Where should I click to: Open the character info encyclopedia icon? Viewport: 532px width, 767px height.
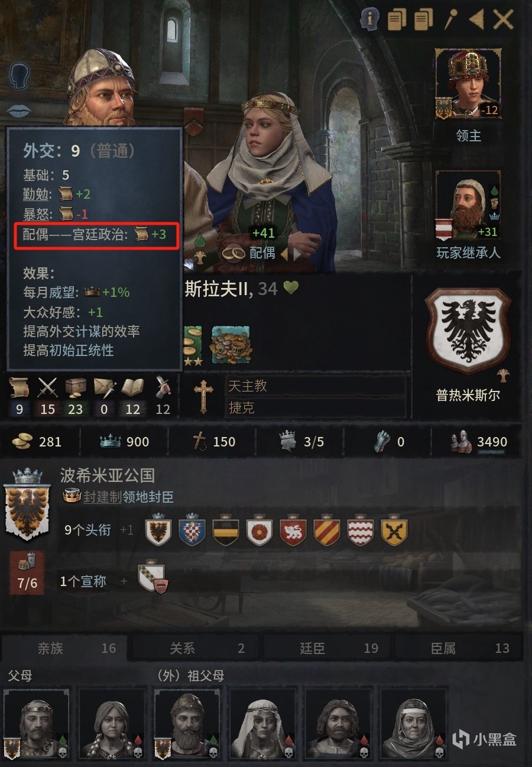point(369,20)
